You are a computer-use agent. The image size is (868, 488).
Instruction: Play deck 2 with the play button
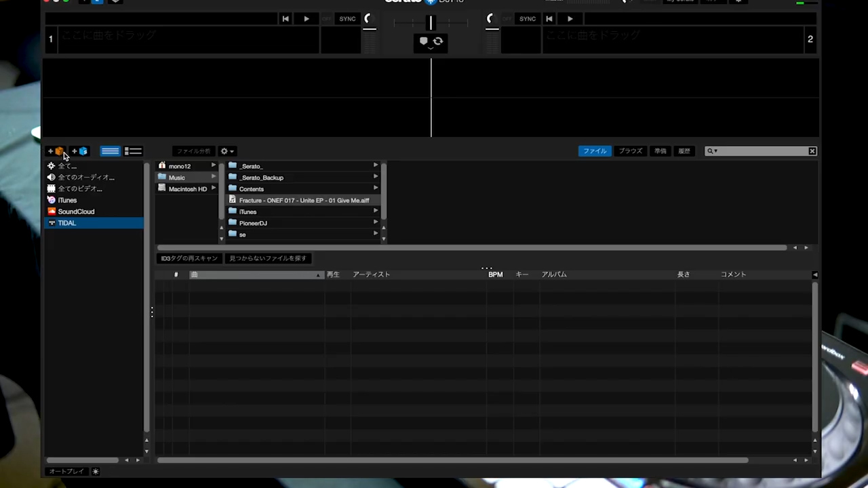coord(570,19)
